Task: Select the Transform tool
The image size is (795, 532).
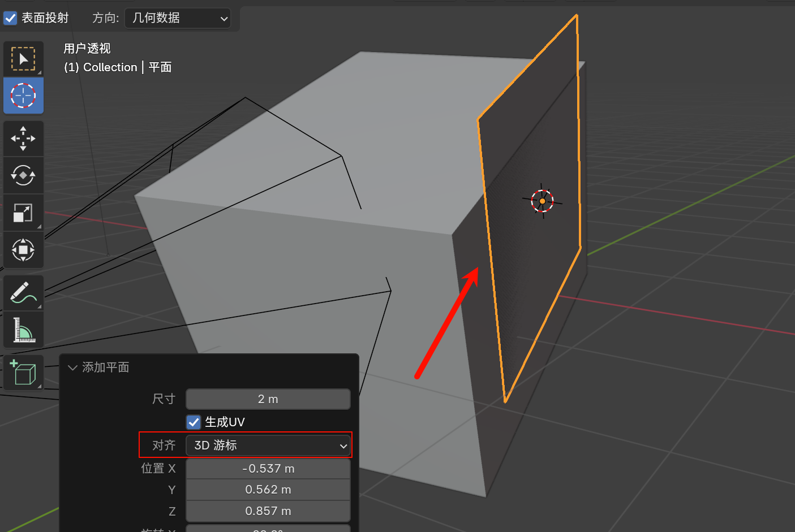Action: (23, 250)
